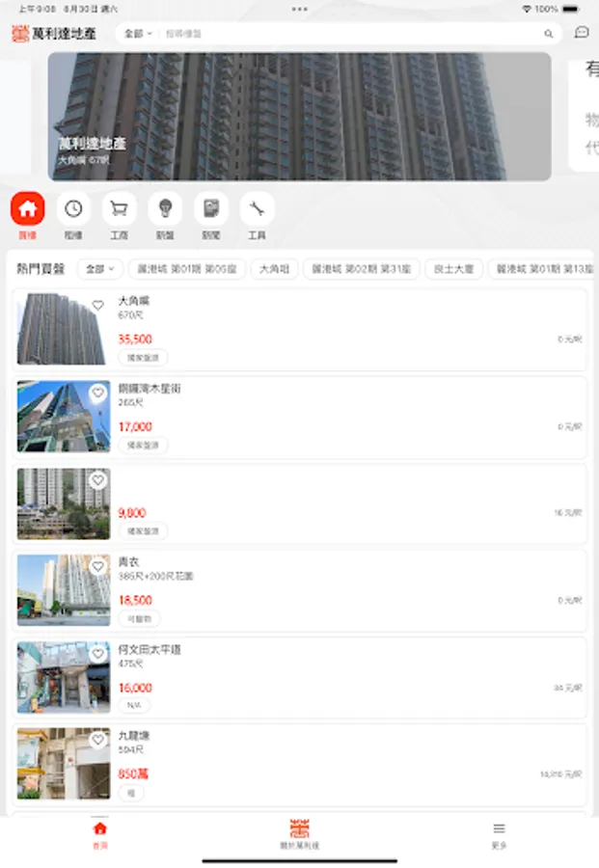This screenshot has height=868, width=599.
Task: Open the 更多 hamburger menu tab
Action: coord(499,835)
